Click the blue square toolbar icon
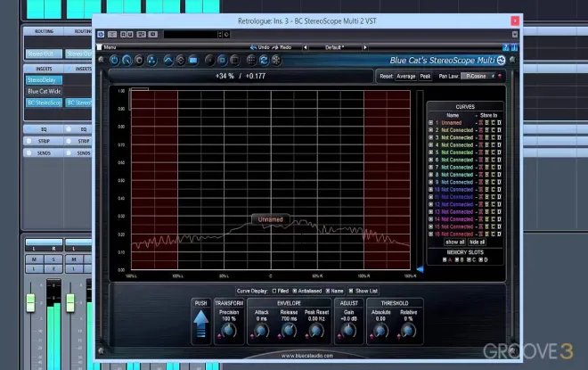 222,60
